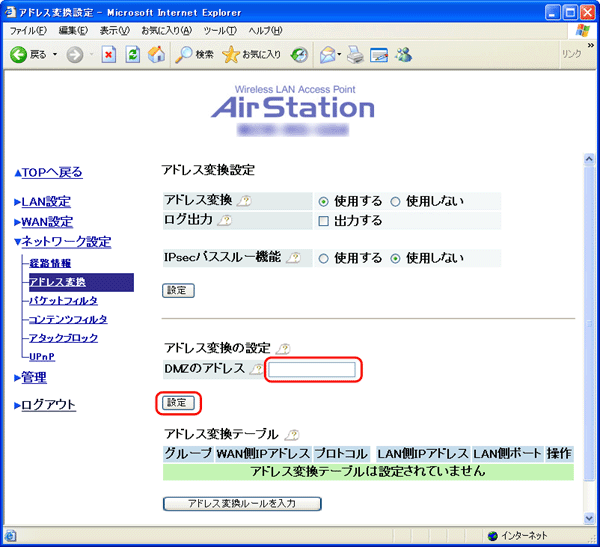Image resolution: width=600 pixels, height=547 pixels.
Task: Click the Print icon in toolbar
Action: click(x=354, y=54)
